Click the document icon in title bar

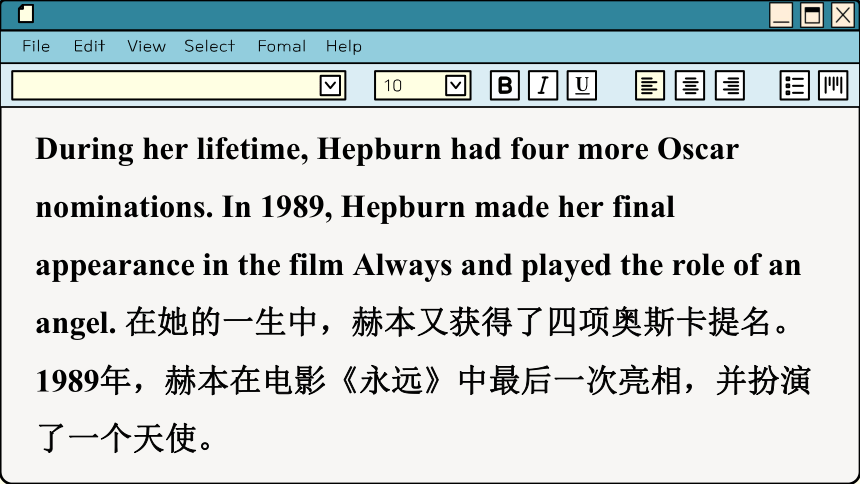click(26, 14)
